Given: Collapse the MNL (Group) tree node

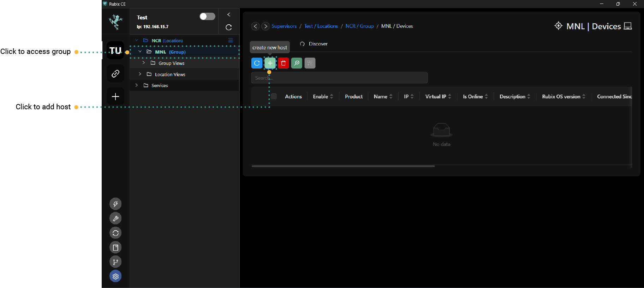Looking at the screenshot, I should click(140, 51).
